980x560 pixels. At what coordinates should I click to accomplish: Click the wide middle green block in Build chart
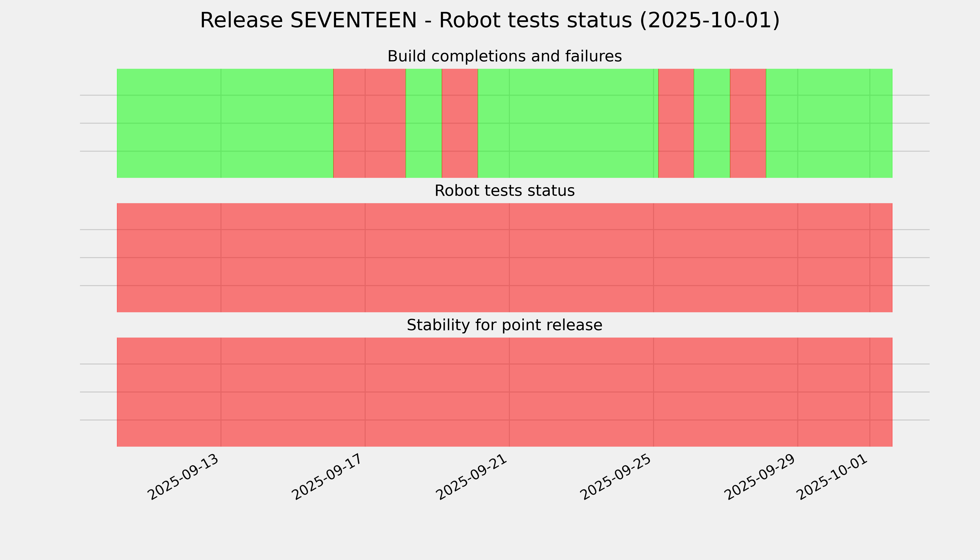568,123
